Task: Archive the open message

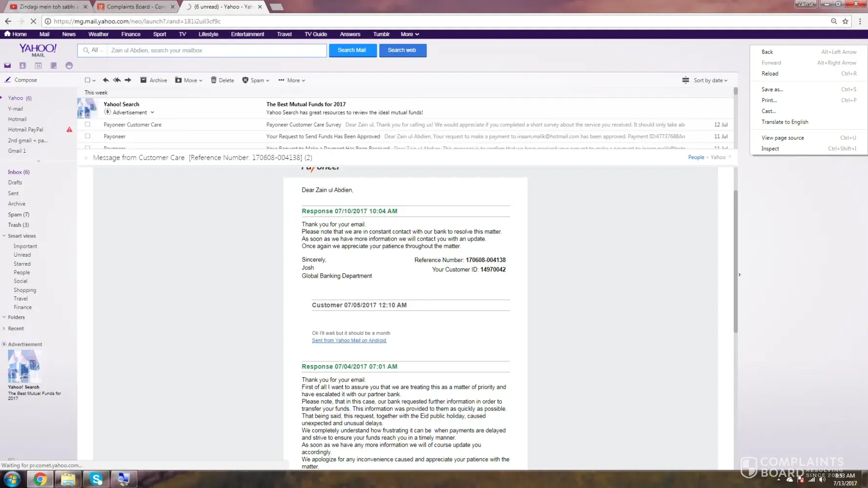Action: click(x=153, y=80)
